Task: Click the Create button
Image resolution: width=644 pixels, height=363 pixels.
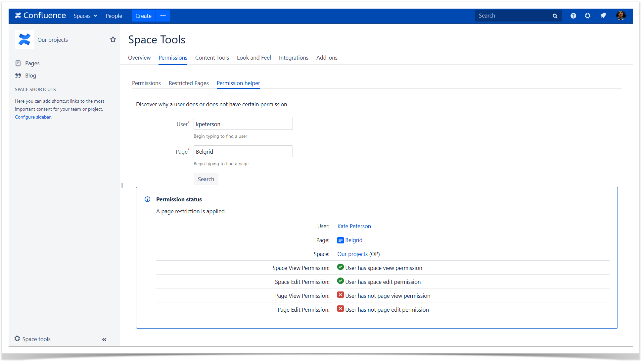Action: tap(144, 16)
